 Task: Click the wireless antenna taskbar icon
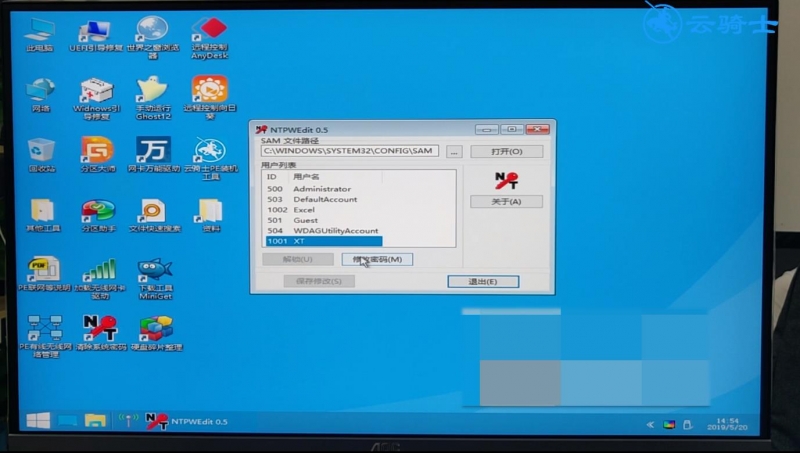(128, 420)
